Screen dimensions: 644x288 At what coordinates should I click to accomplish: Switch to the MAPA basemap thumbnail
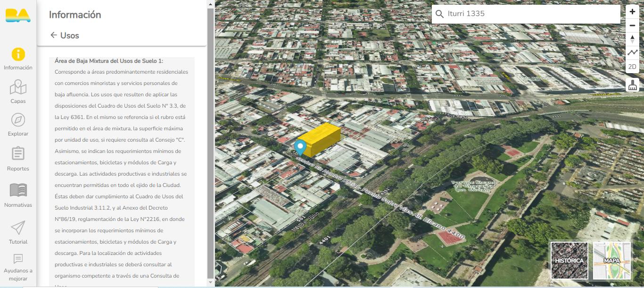612,261
